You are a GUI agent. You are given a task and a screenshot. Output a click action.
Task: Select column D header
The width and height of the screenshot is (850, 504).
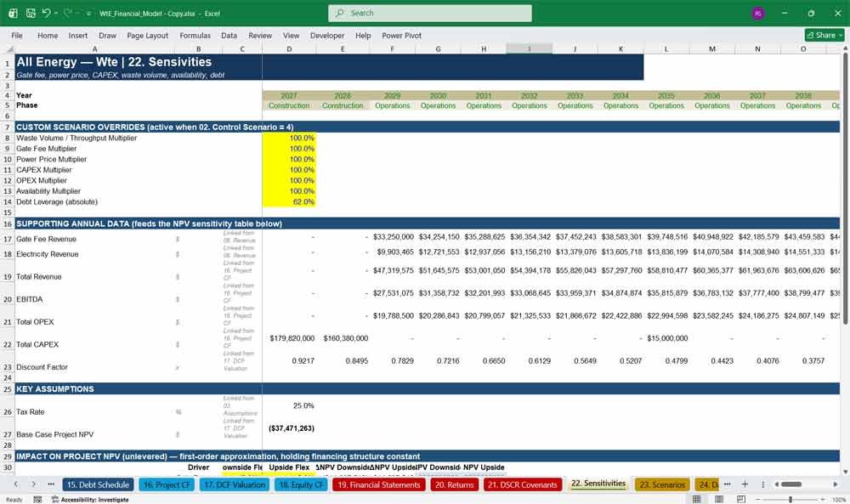(289, 48)
